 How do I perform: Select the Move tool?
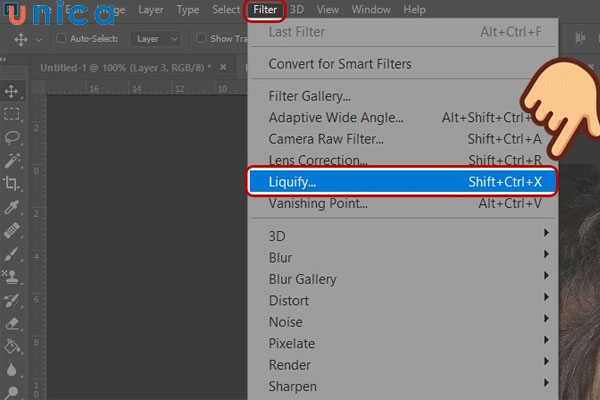coord(13,91)
